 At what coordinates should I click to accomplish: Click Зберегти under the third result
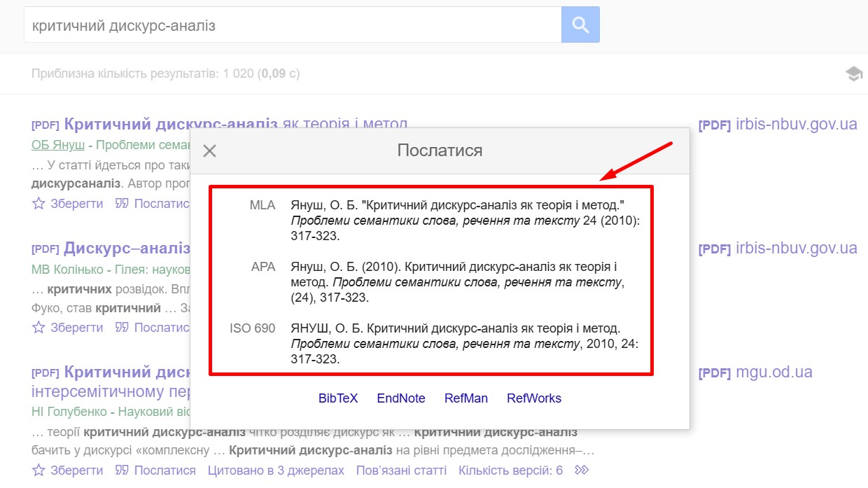(x=76, y=470)
